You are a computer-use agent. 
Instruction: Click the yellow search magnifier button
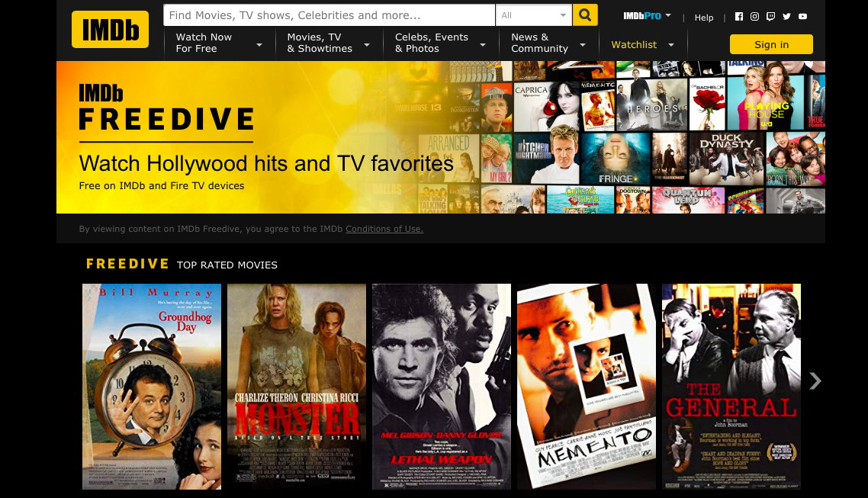(x=585, y=15)
